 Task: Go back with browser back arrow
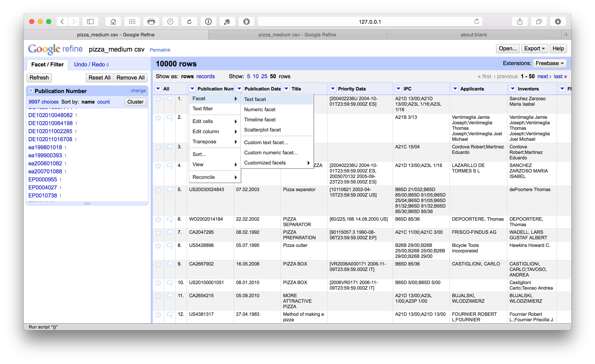pyautogui.click(x=62, y=22)
